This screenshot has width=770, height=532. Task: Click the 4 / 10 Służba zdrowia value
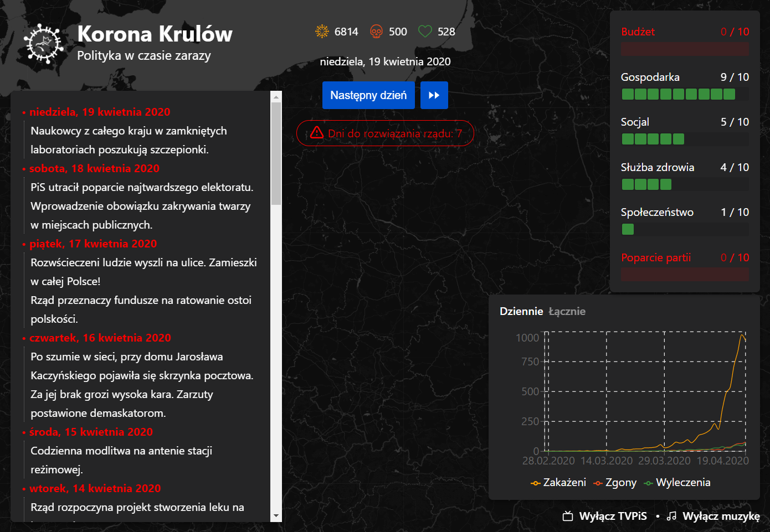click(735, 167)
